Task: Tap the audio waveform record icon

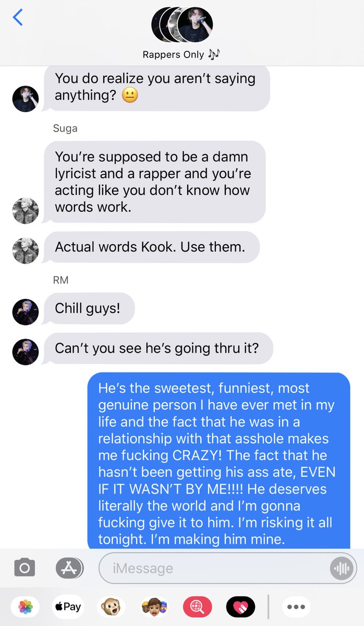Action: tap(342, 568)
